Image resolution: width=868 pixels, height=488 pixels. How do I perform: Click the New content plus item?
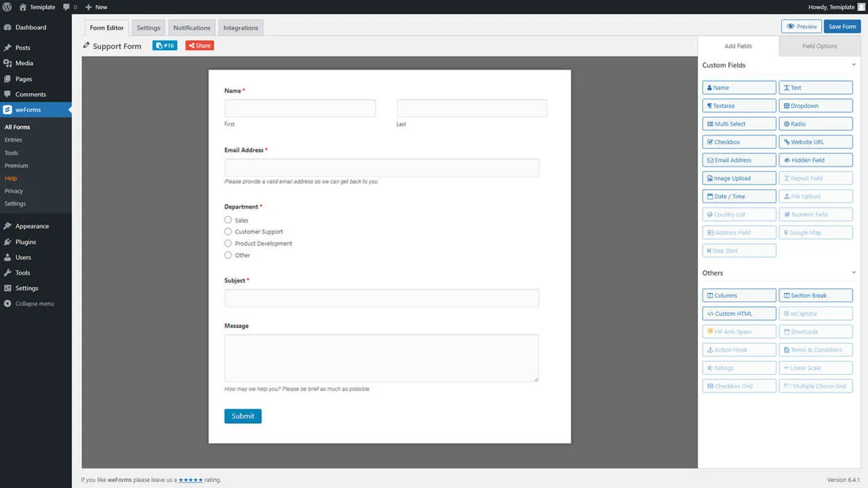point(96,7)
